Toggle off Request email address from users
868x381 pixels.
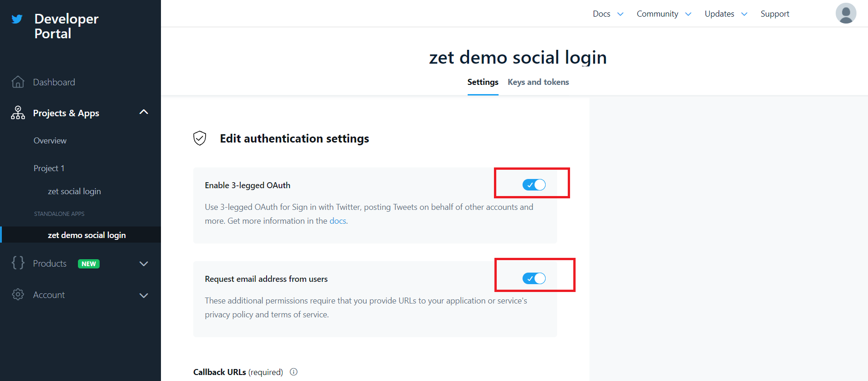point(534,279)
